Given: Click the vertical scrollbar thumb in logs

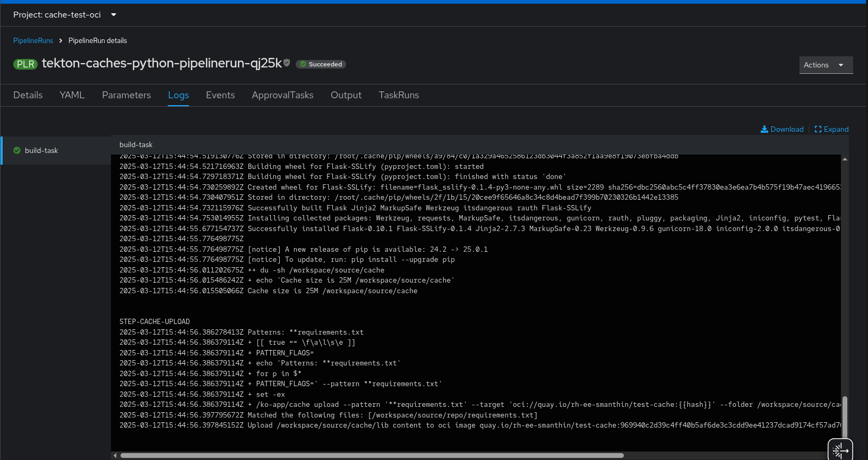Looking at the screenshot, I should tap(845, 418).
